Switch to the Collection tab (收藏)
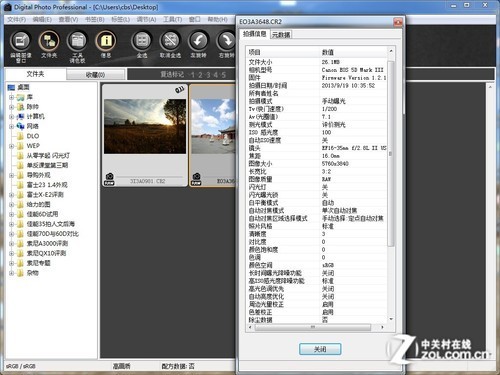Viewport: 500px width, 375px height. [x=96, y=75]
